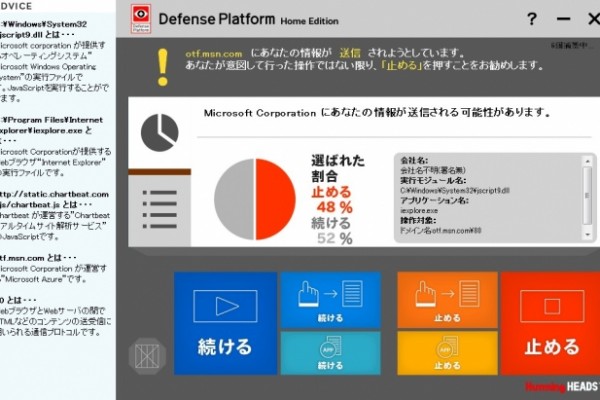Click the iexplore.exe application name
This screenshot has width=600, height=400.
point(419,211)
